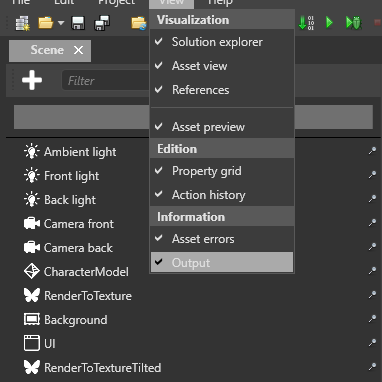
Task: Toggle the Property grid menu entry
Action: coord(222,171)
